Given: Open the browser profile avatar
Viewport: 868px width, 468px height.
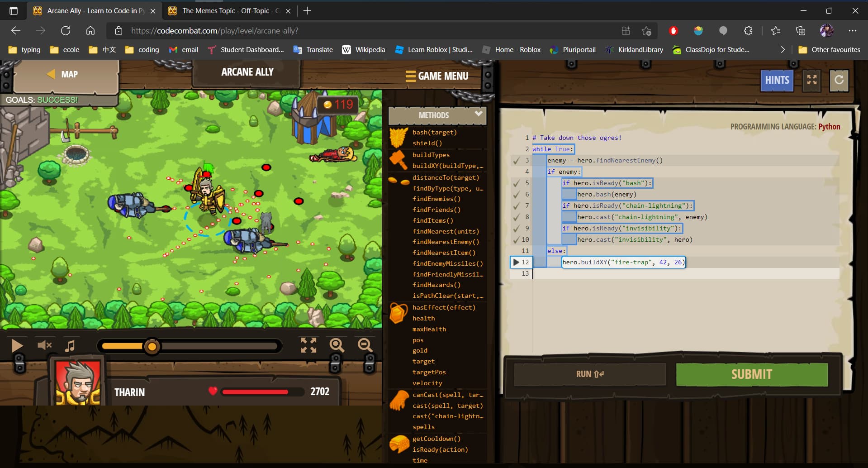Looking at the screenshot, I should click(x=827, y=31).
